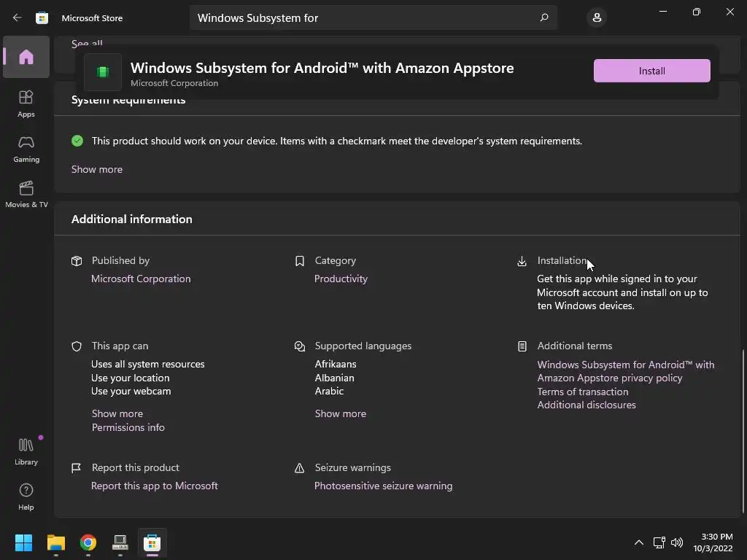Click the green compatibility checkmark icon

pyautogui.click(x=77, y=141)
